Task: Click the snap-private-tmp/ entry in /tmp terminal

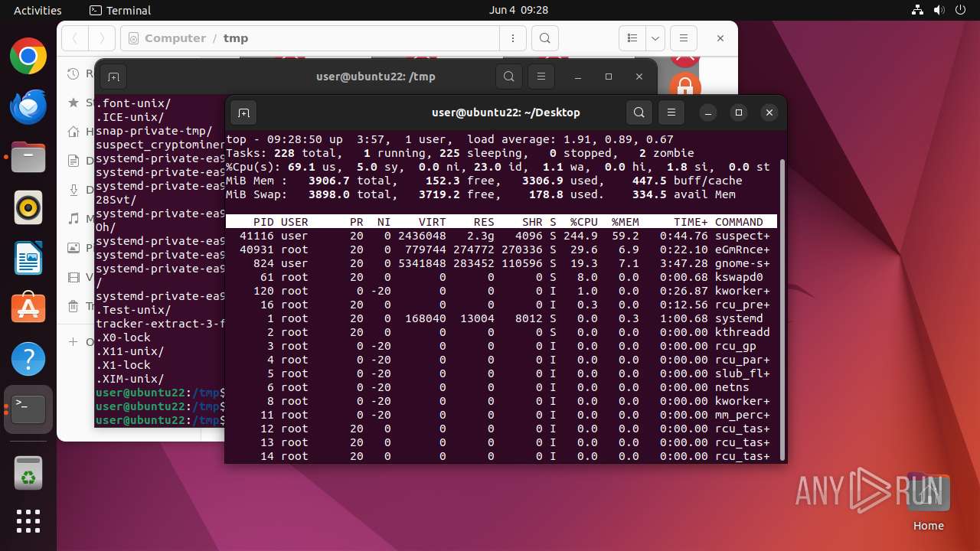Action: pos(154,131)
